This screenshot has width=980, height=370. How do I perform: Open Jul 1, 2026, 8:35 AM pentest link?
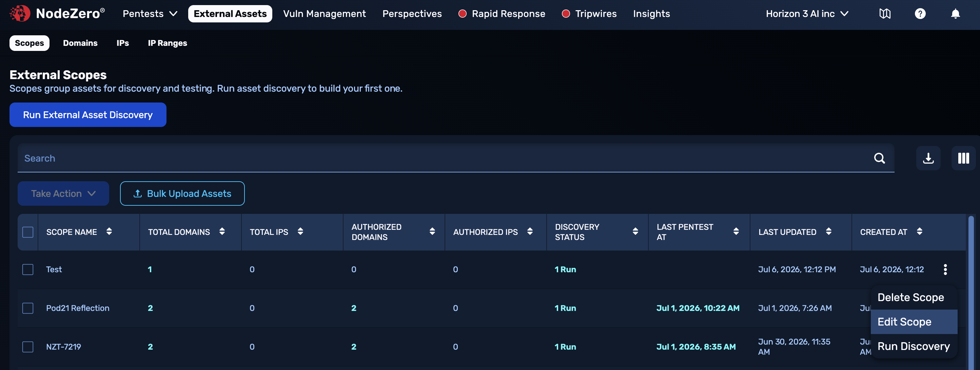tap(696, 347)
